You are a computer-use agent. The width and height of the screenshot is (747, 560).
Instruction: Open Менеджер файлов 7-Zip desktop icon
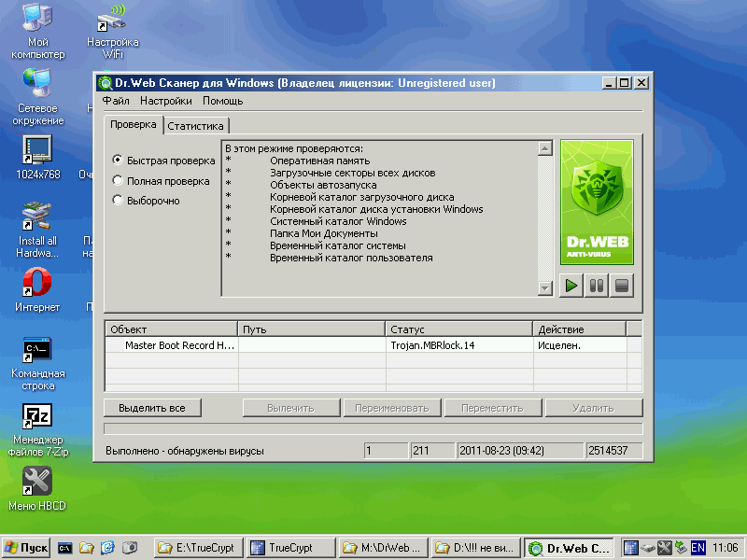tap(37, 430)
